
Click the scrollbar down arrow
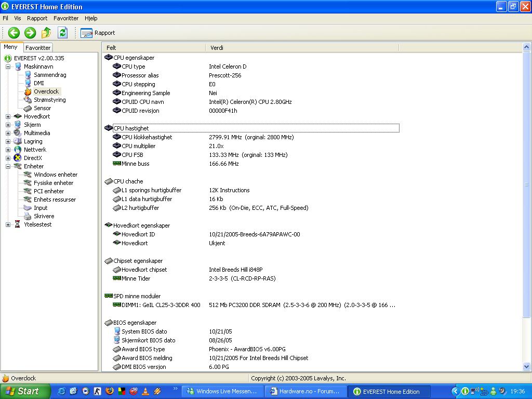click(x=527, y=366)
